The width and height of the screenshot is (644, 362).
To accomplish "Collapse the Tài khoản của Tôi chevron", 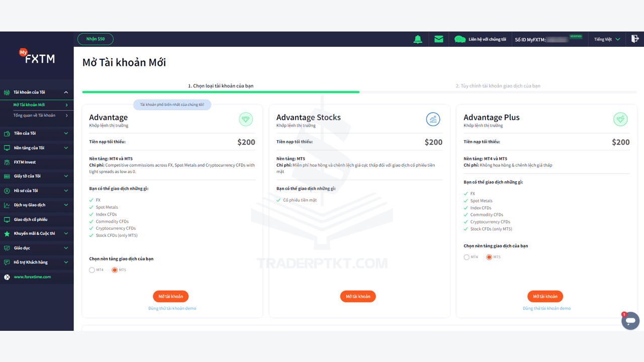I will [x=66, y=93].
